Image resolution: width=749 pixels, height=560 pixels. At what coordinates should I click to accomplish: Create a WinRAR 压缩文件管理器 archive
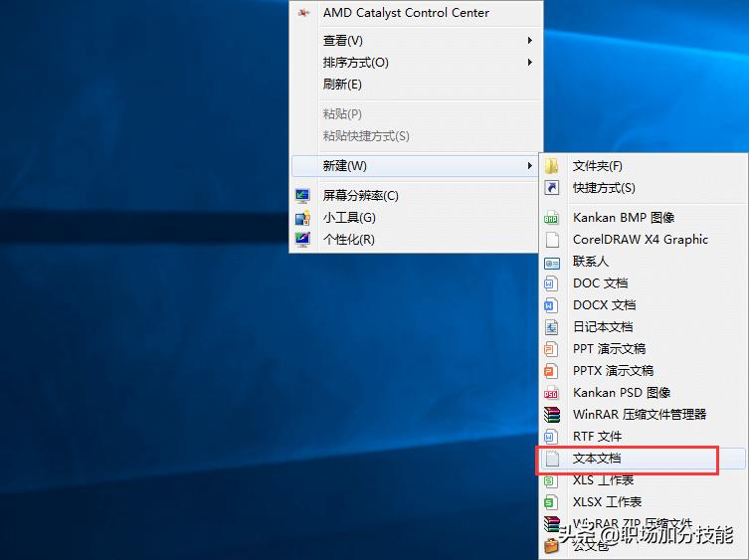643,415
